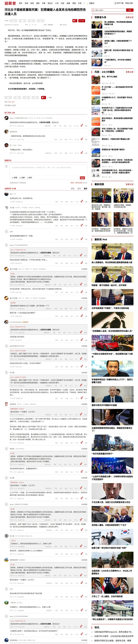Viewport: 138px width, 644px height.
Task: Expand 全部楼层 on 喵悦悦 comment
Action: [84, 449]
